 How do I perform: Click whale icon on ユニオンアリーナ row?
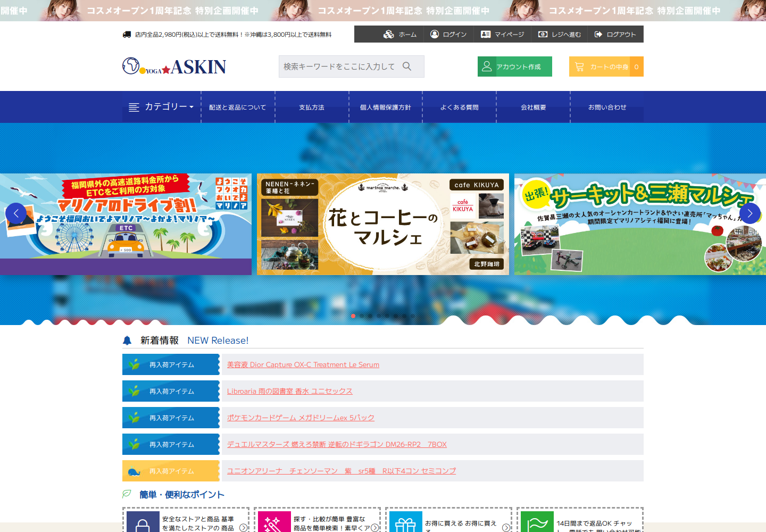(135, 471)
